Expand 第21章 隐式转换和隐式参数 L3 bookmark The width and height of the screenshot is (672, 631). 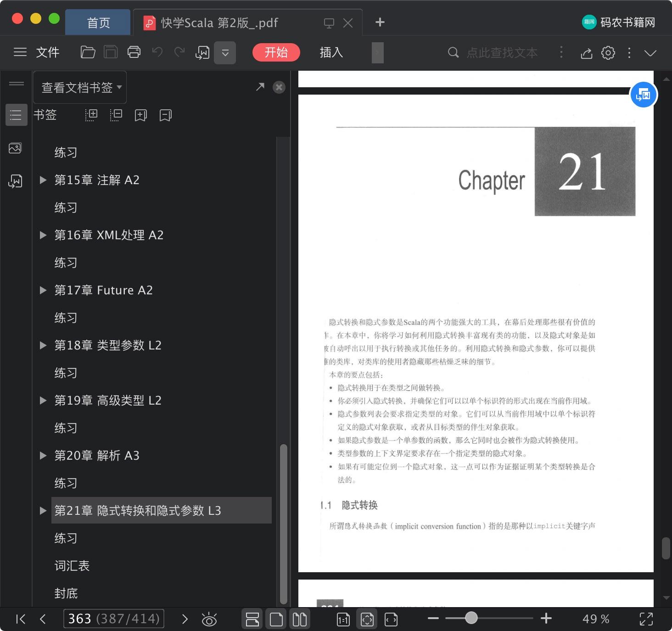(x=43, y=511)
